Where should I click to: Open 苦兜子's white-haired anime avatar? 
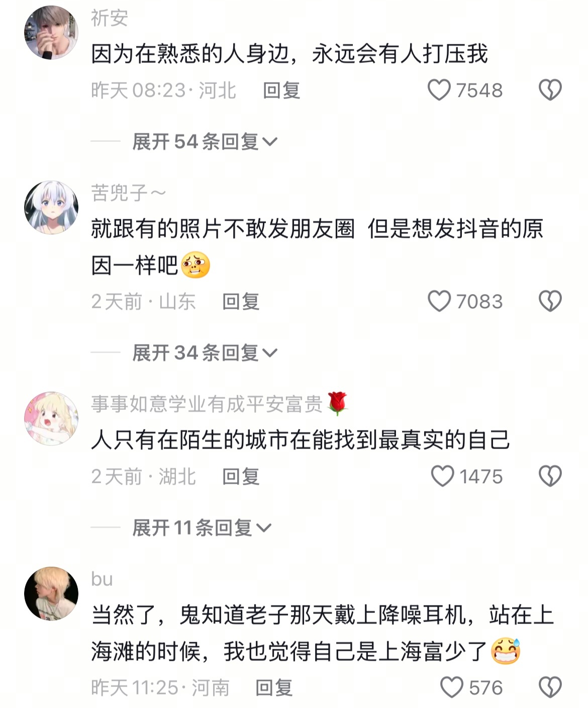coord(51,207)
